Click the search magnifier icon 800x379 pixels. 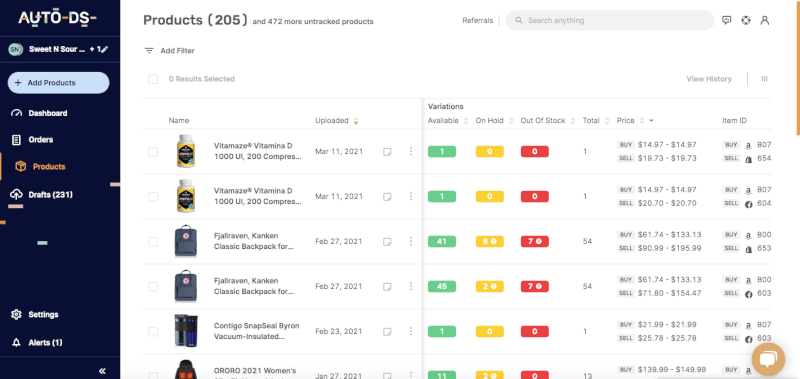[x=519, y=20]
